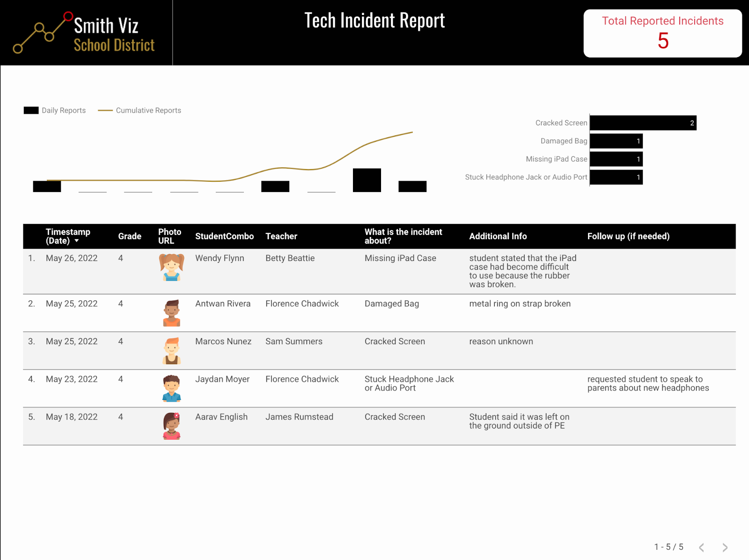Select the Cracked Screen bar with value 2

(x=643, y=123)
